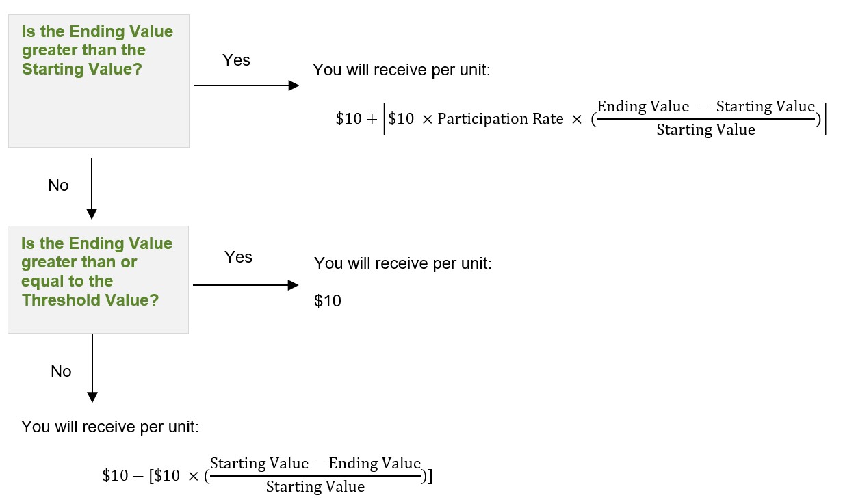Click the middle 'You will receive per unit:' text

tap(402, 263)
